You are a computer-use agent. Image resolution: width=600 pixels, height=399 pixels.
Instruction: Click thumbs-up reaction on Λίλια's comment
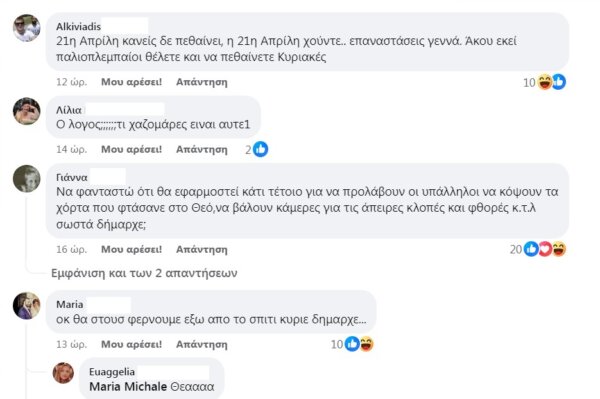[261, 149]
